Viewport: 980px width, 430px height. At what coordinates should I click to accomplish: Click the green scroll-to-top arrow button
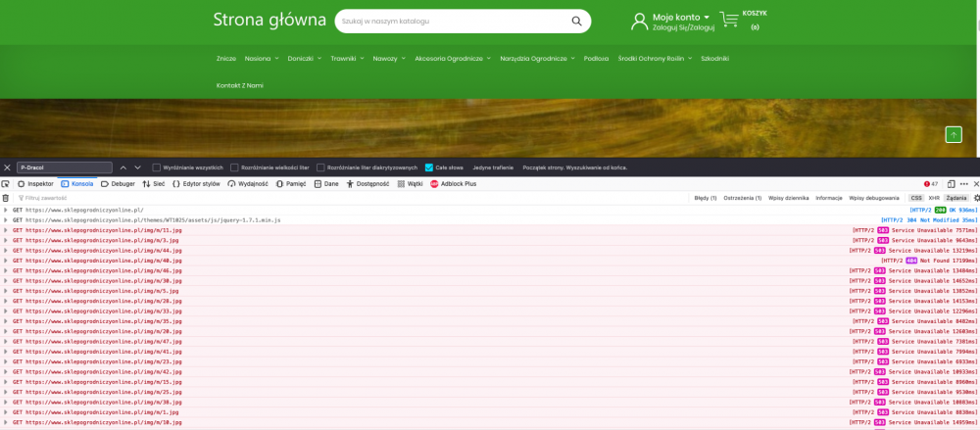click(954, 134)
